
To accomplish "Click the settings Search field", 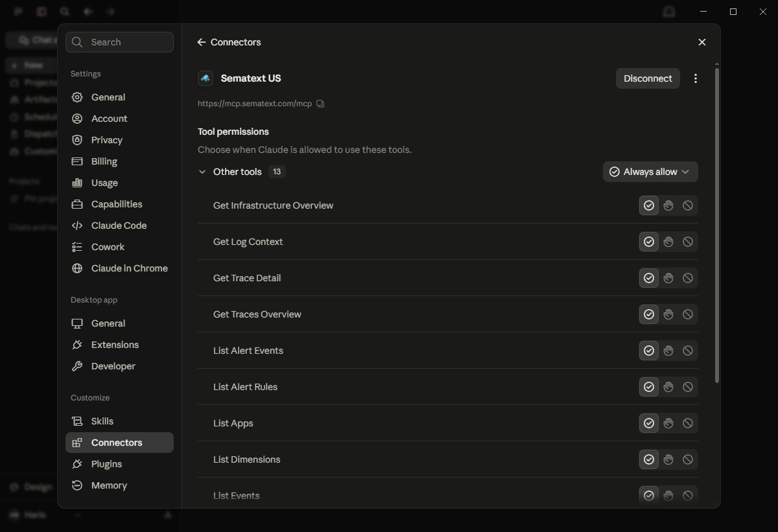I will tap(119, 42).
